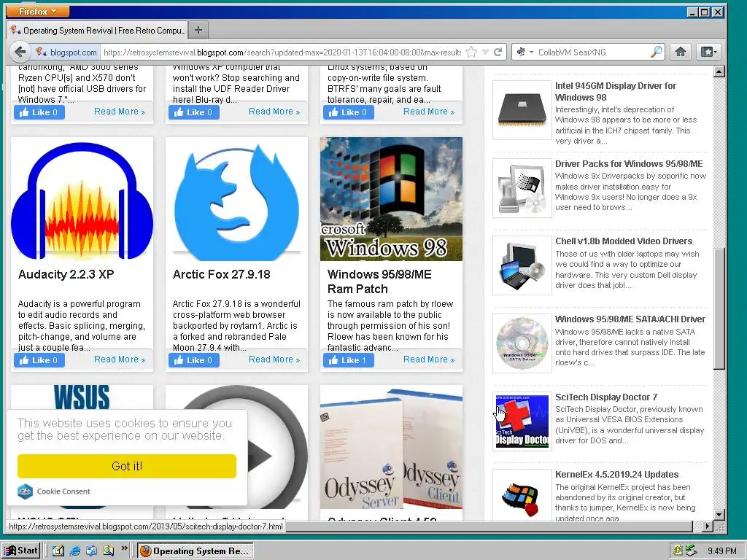Screen dimensions: 747x560
Task: Click the Arctic Fox 27.9.18 title
Action: click(x=222, y=274)
